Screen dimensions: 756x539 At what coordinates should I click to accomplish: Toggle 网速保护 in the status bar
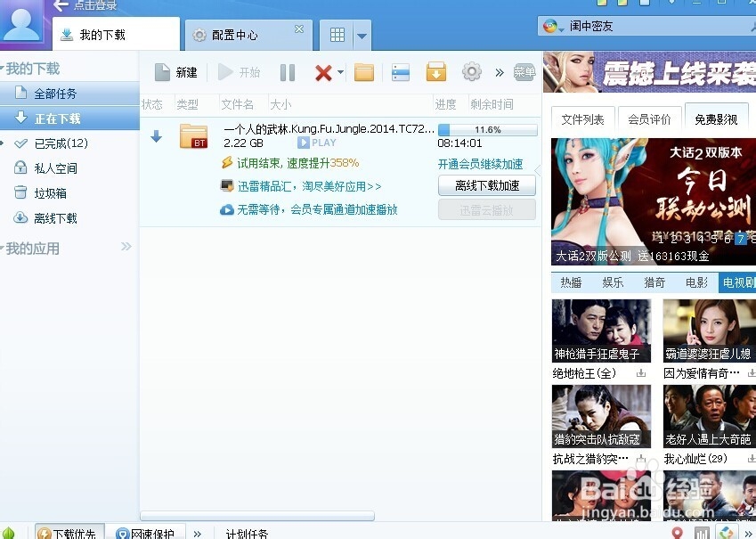tap(144, 533)
